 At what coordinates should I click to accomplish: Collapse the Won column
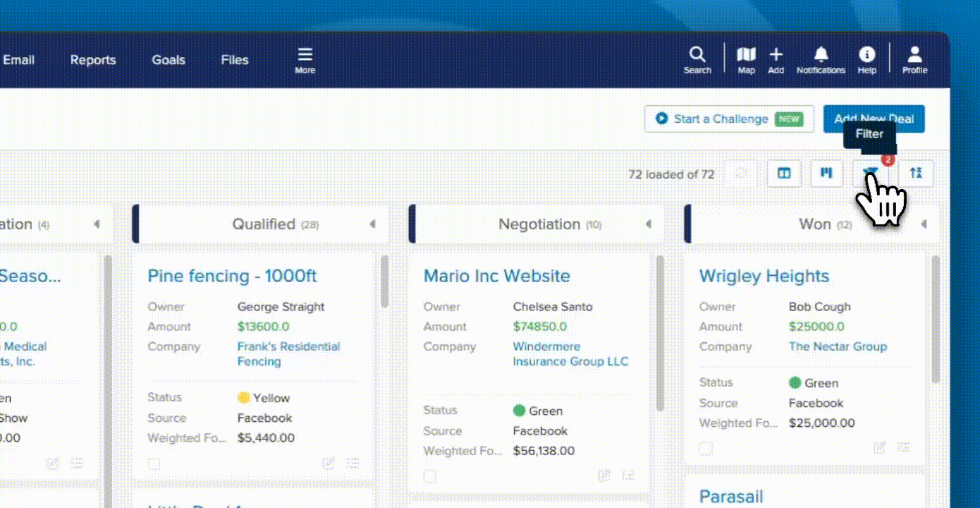pyautogui.click(x=924, y=224)
